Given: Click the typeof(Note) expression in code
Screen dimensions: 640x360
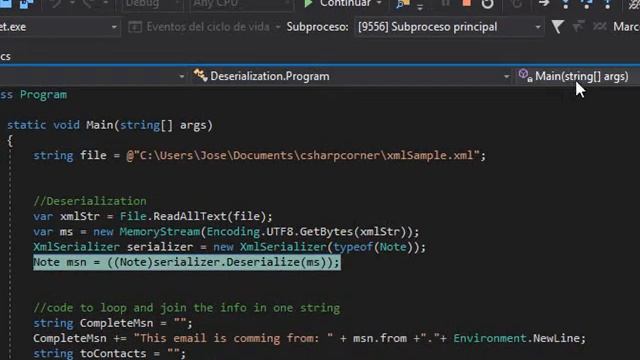Looking at the screenshot, I should [x=373, y=247].
